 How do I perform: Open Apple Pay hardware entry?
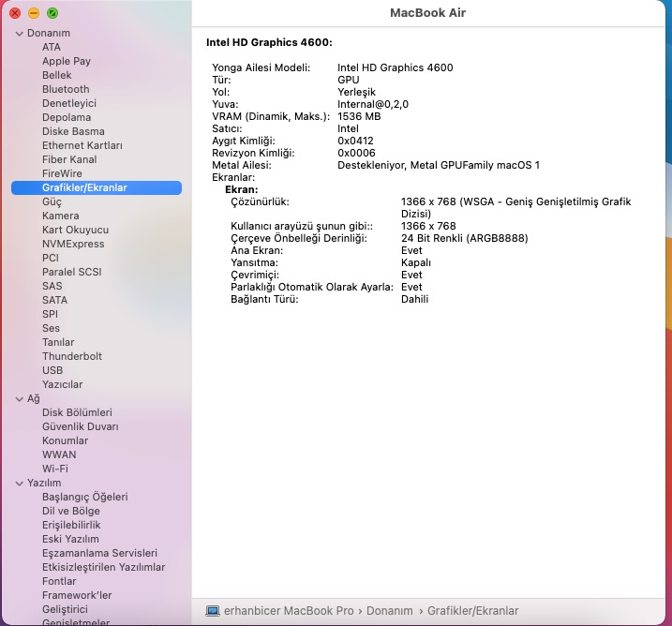(67, 62)
